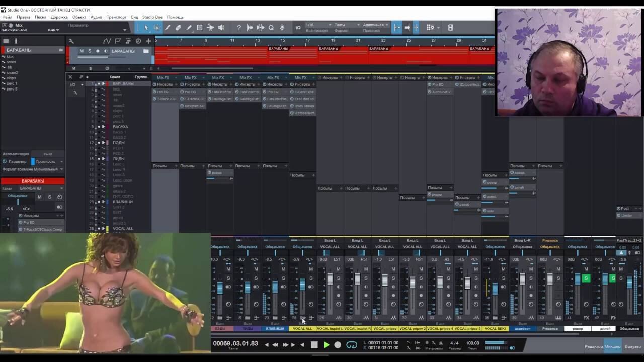644x362 pixels.
Task: Toggle the Микшер view button
Action: pos(612,346)
